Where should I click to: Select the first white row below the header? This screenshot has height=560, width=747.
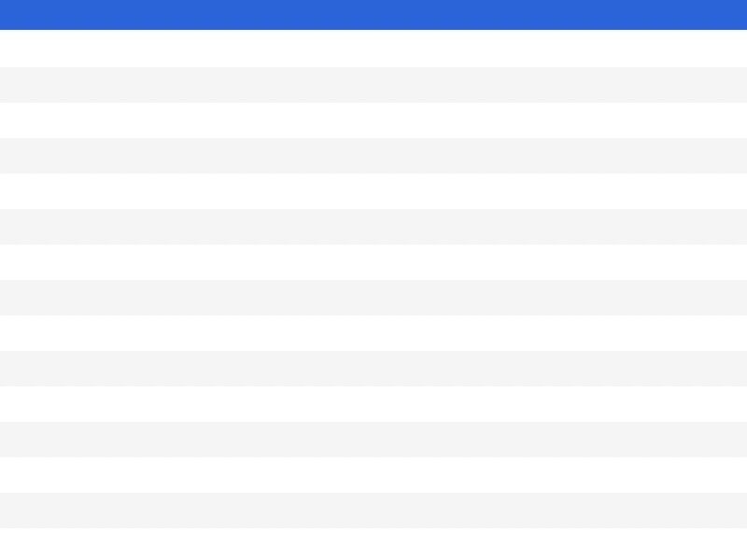pyautogui.click(x=373, y=49)
